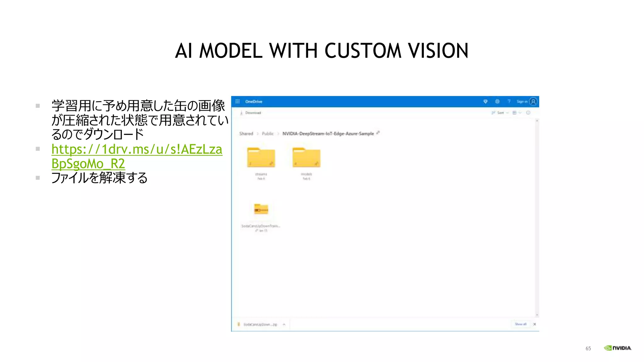Image resolution: width=644 pixels, height=362 pixels.
Task: Click the OneDrive brand label
Action: 253,101
